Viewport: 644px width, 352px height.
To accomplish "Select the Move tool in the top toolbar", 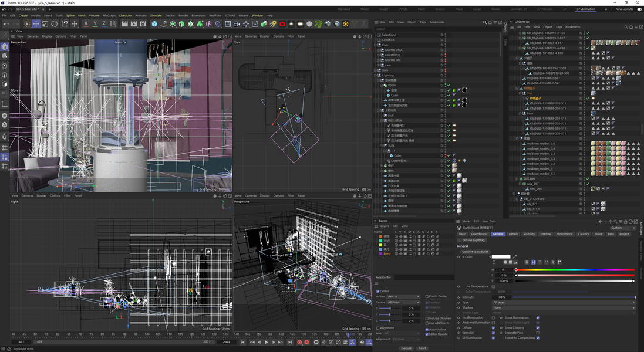I will point(36,24).
